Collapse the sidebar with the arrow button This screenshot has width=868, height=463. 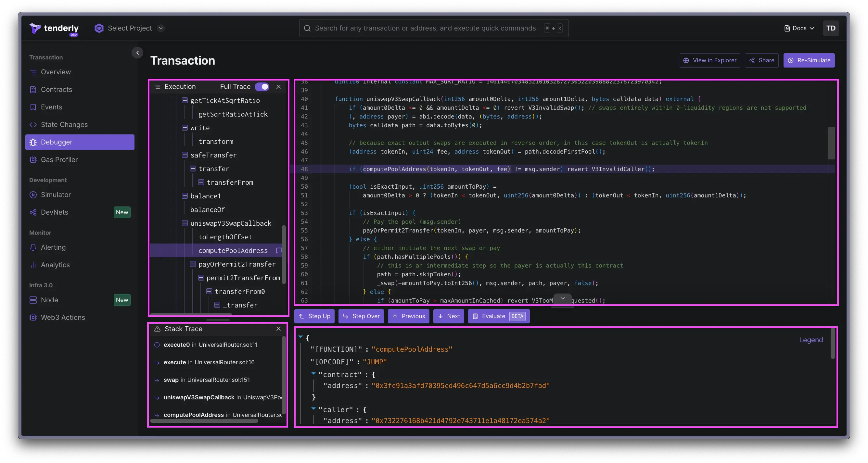[x=137, y=53]
